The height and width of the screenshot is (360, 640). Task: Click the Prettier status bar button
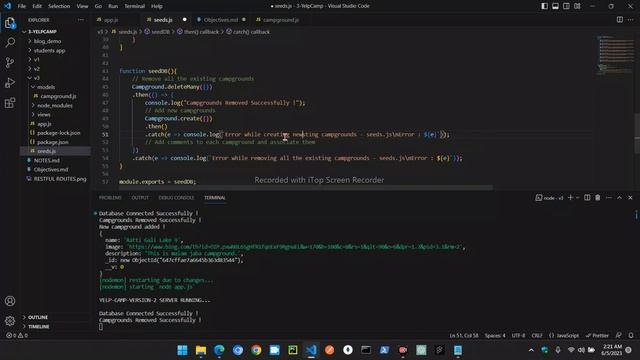coord(597,336)
